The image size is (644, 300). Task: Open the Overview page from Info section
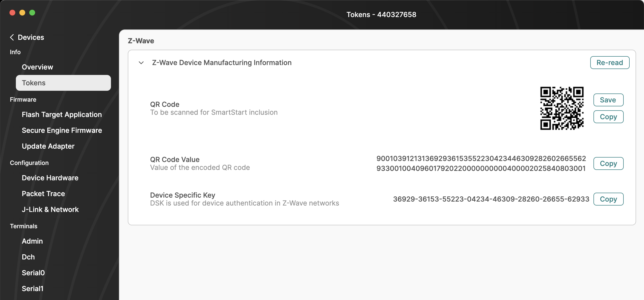click(37, 67)
